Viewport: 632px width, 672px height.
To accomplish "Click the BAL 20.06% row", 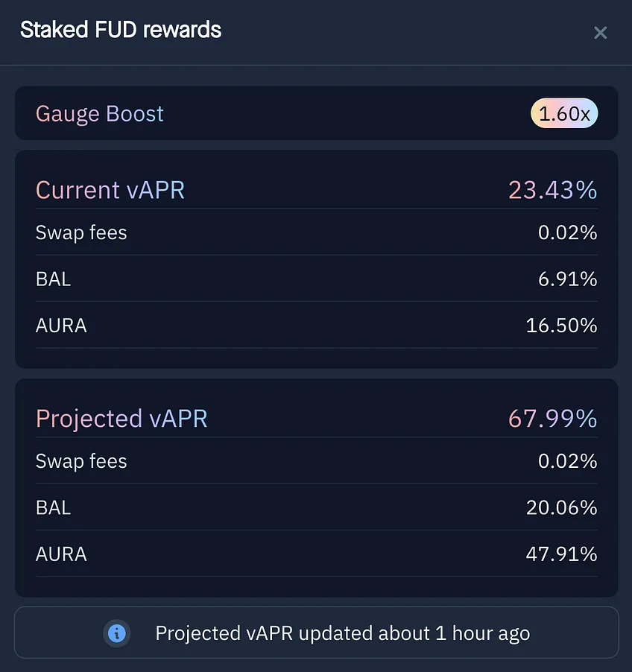I will tap(317, 507).
